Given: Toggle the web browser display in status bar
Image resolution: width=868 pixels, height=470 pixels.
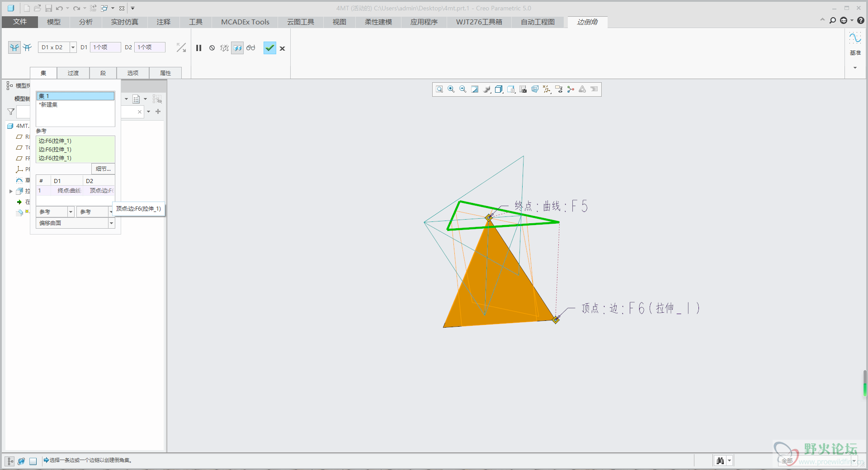Looking at the screenshot, I should tap(21, 461).
